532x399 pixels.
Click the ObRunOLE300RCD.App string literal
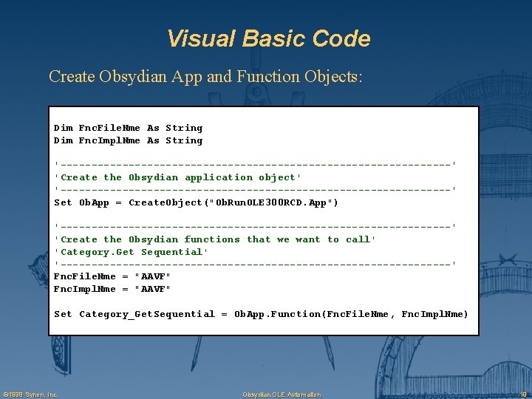pos(270,203)
